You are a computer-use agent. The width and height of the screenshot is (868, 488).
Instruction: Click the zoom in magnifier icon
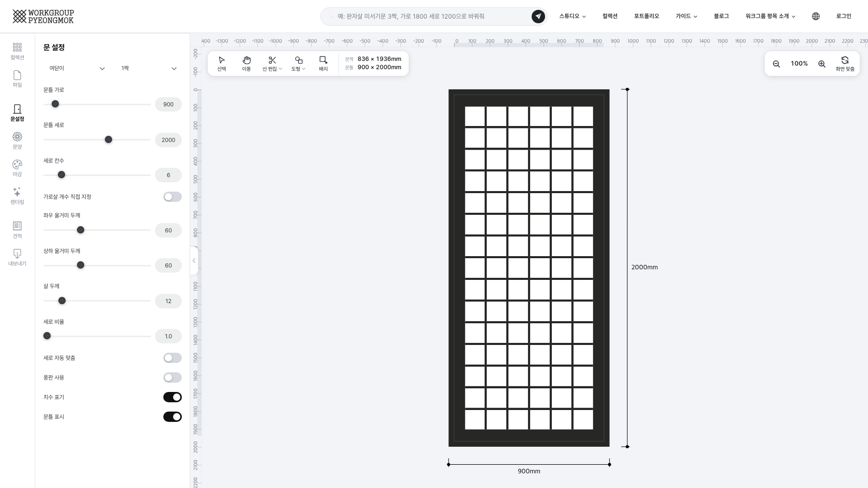click(x=822, y=64)
